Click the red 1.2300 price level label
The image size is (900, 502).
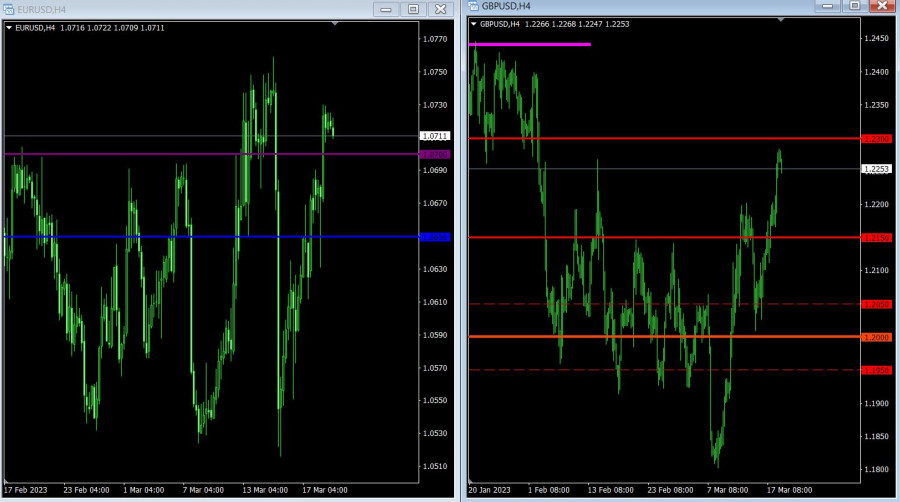pyautogui.click(x=876, y=139)
